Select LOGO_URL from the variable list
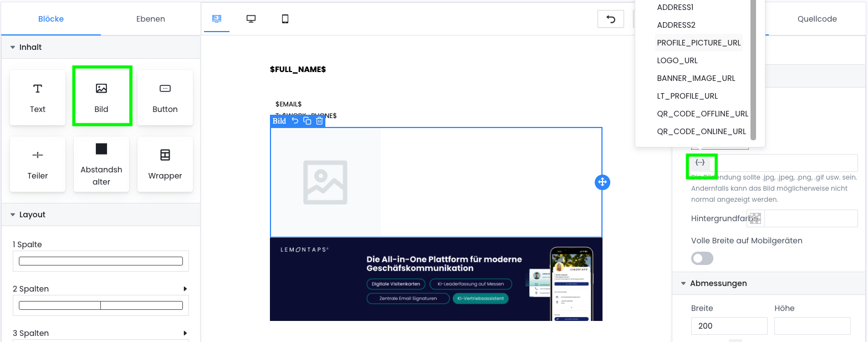The width and height of the screenshot is (868, 342). (677, 60)
